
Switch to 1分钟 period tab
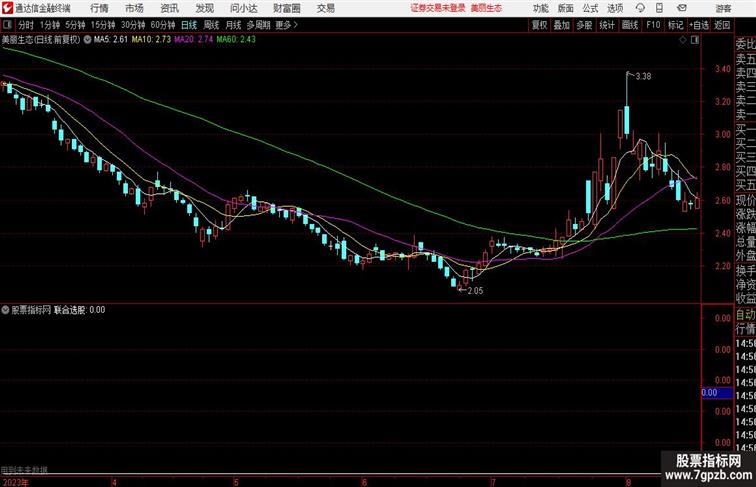(x=50, y=25)
